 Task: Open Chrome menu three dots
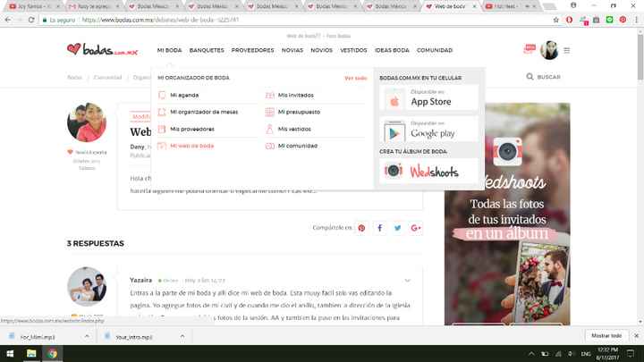pos(637,20)
